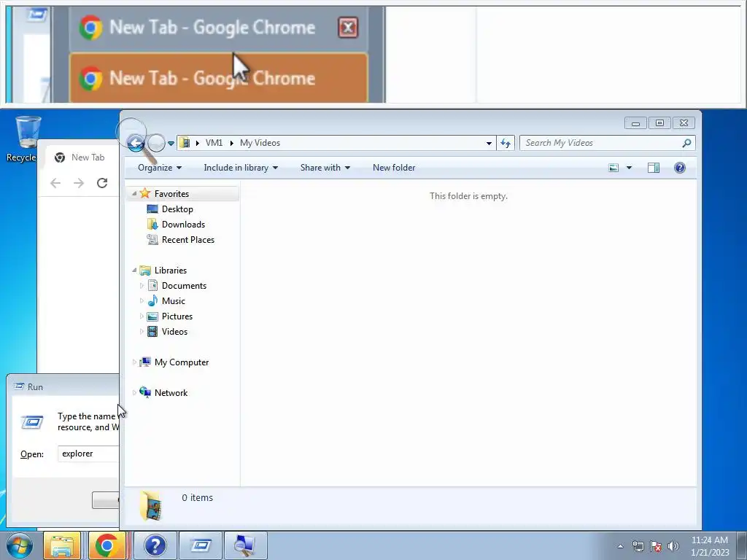Click the Run taskbar icon
Screen dimensions: 747x560
coord(201,545)
